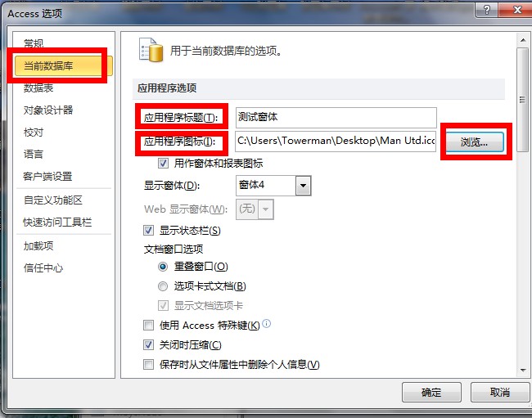532x418 pixels.
Task: Enable 使用 Access 特殊键 checkbox
Action: pyautogui.click(x=148, y=326)
